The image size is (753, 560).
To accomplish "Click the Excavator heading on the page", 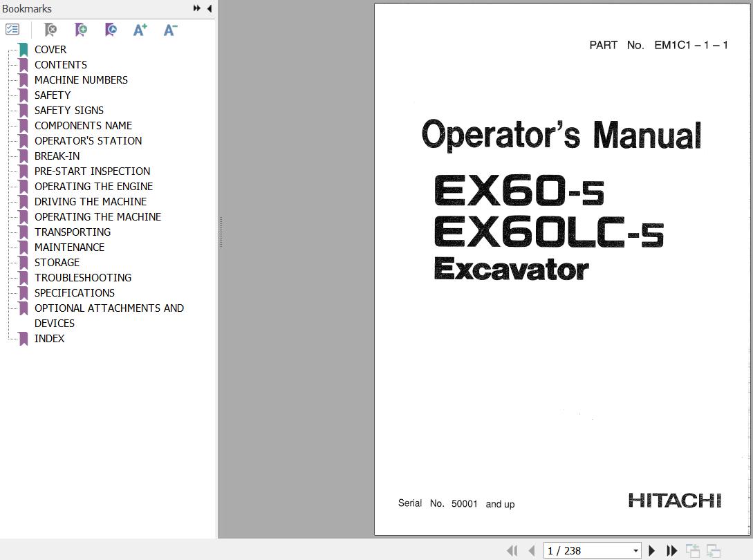I will coord(511,269).
